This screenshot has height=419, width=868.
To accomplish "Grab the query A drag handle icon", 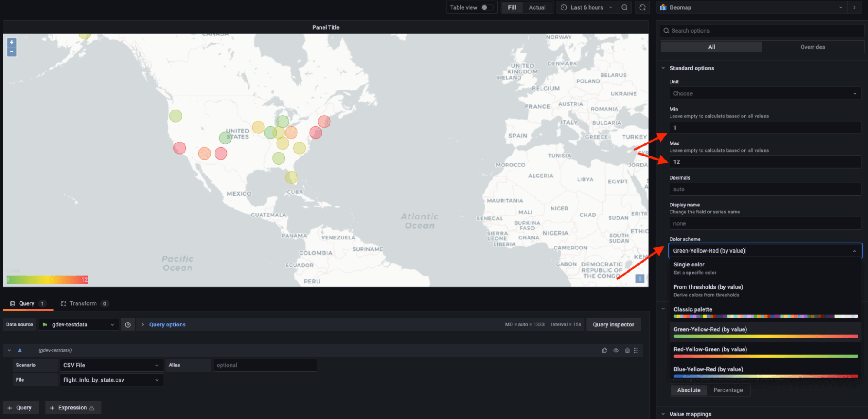I will (636, 351).
